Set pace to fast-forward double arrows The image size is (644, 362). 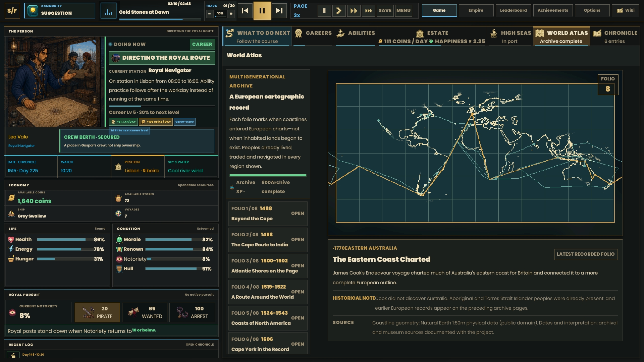[x=354, y=10]
